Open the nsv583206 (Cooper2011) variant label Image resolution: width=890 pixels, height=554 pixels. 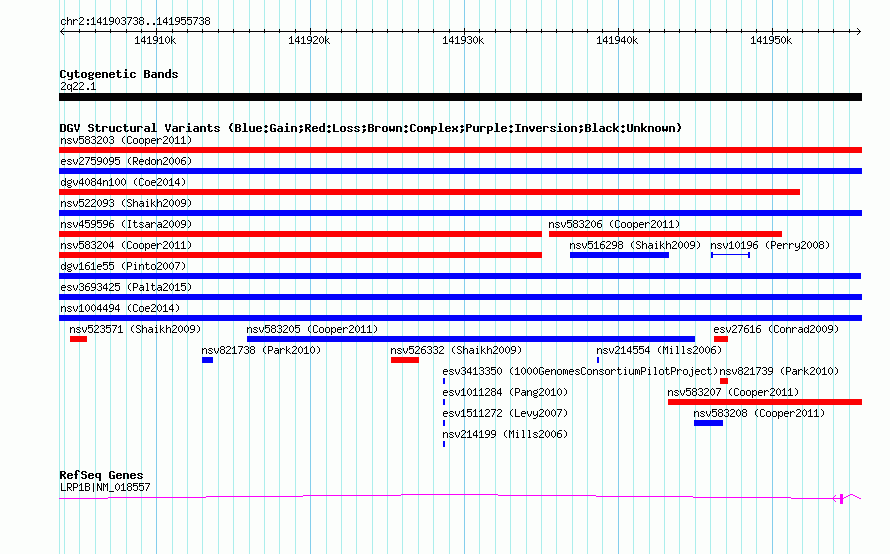point(614,224)
